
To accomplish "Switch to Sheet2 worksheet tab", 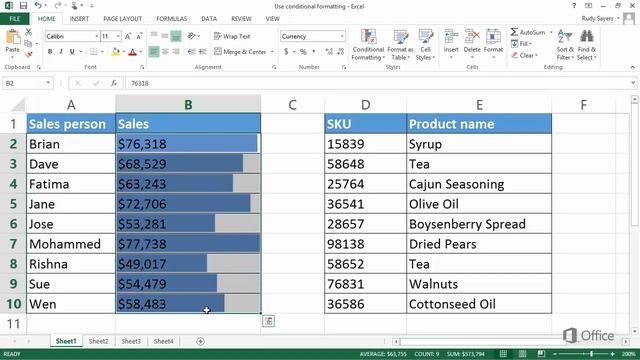I will pyautogui.click(x=99, y=341).
